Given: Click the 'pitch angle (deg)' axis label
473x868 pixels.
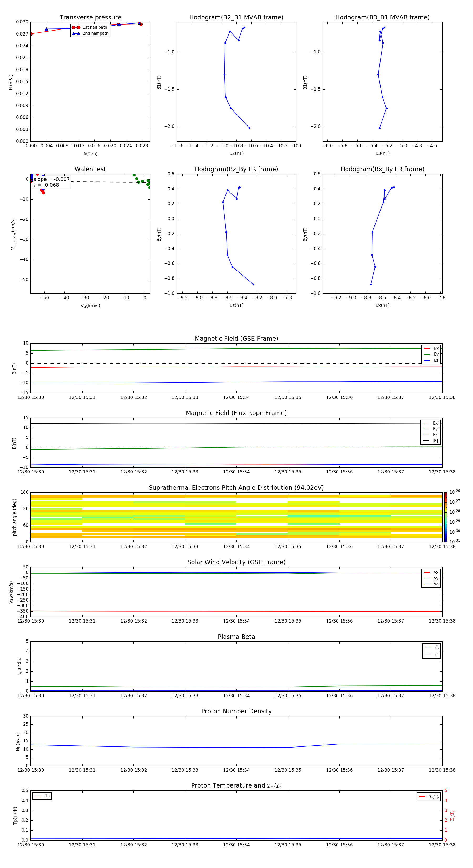Looking at the screenshot, I should tap(14, 517).
